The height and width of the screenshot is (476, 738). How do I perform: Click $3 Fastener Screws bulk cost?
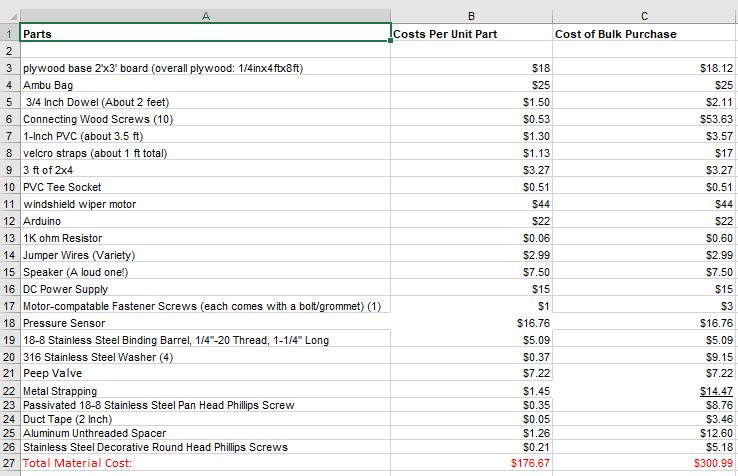click(644, 306)
